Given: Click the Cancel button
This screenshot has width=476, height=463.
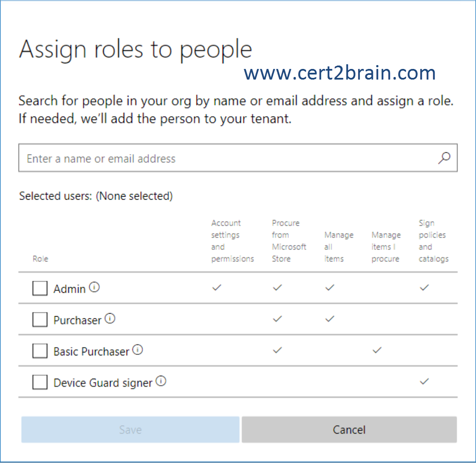Looking at the screenshot, I should pos(349,430).
